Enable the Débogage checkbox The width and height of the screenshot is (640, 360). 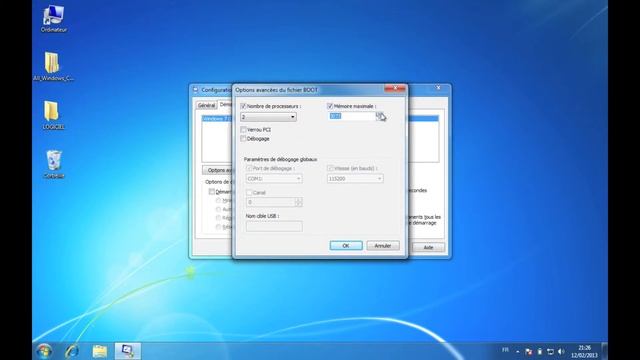[243, 139]
